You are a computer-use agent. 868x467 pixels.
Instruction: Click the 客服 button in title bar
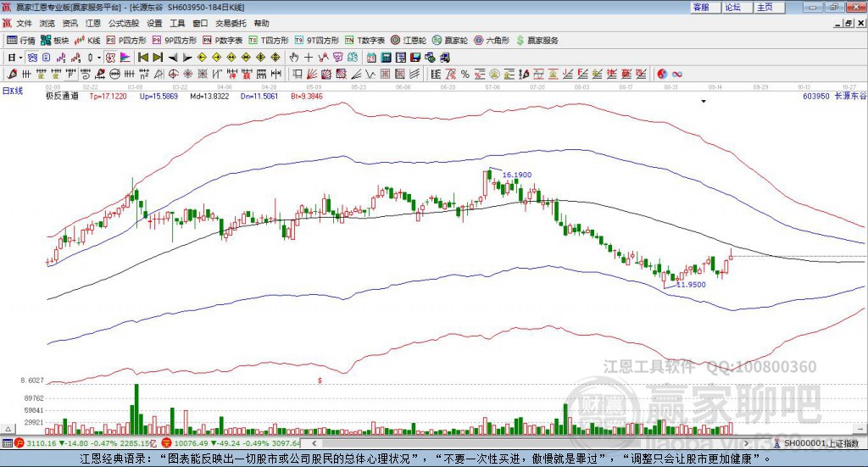[704, 7]
